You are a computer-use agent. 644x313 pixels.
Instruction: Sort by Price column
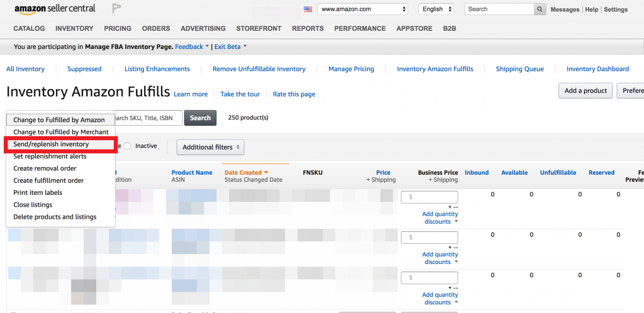pos(383,173)
